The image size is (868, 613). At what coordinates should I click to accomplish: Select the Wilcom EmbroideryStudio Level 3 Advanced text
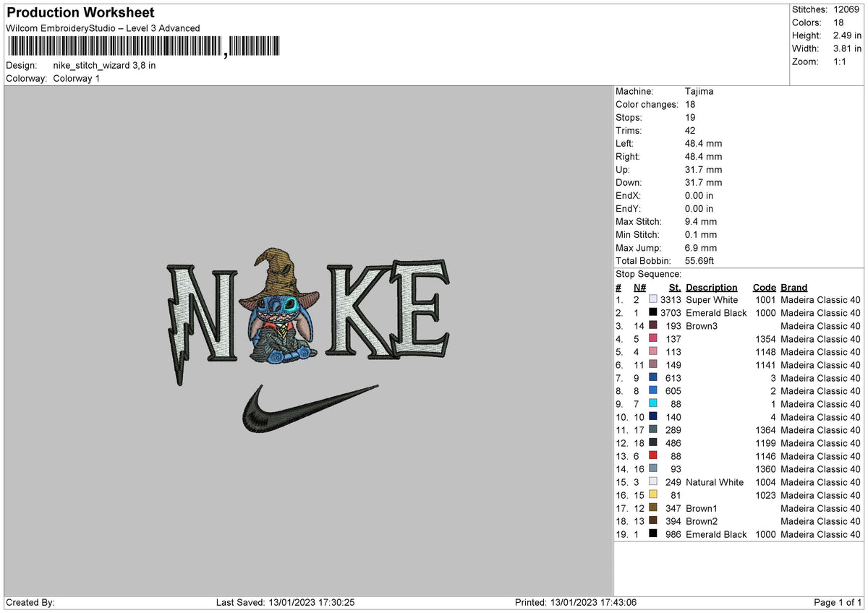103,28
